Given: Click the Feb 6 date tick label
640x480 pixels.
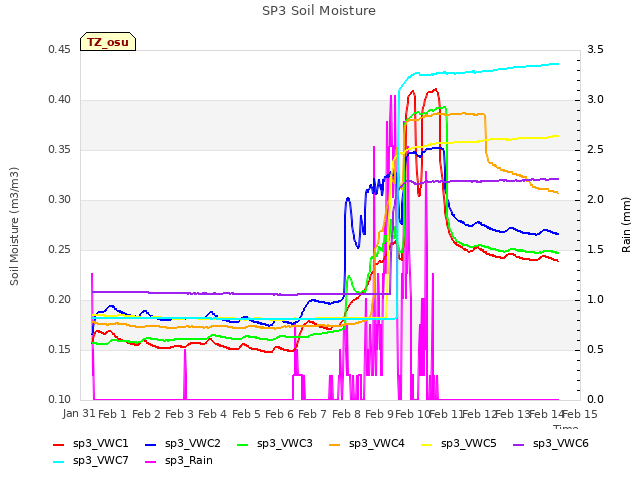Looking at the screenshot, I should coord(279,414).
